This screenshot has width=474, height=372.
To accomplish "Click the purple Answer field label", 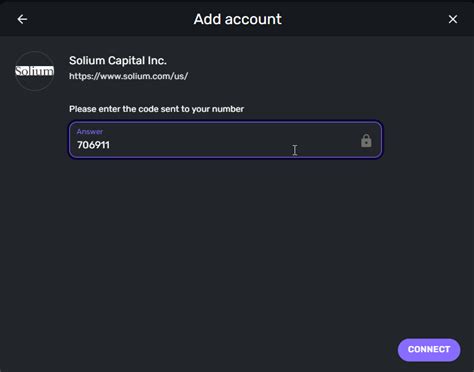I will (x=90, y=132).
